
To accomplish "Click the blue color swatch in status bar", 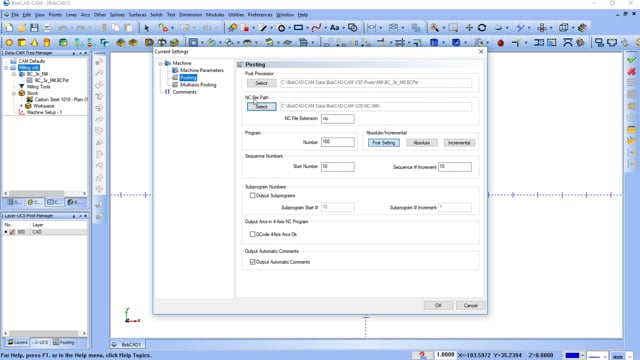I will click(572, 356).
